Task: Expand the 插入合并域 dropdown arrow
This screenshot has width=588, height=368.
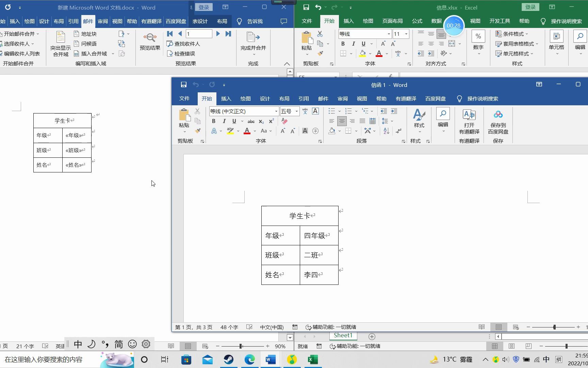Action: [113, 53]
